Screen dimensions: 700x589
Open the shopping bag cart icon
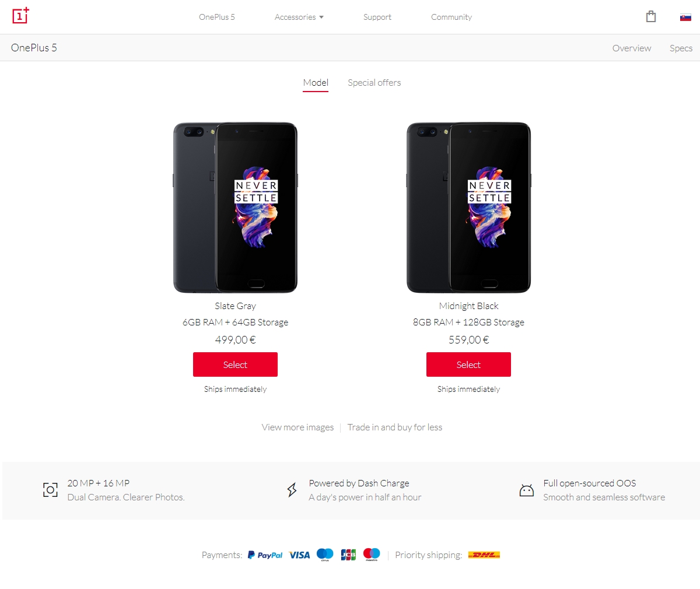(651, 16)
